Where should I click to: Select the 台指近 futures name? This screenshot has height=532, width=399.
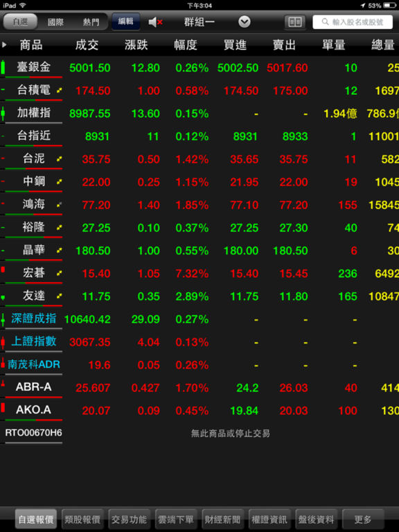33,136
